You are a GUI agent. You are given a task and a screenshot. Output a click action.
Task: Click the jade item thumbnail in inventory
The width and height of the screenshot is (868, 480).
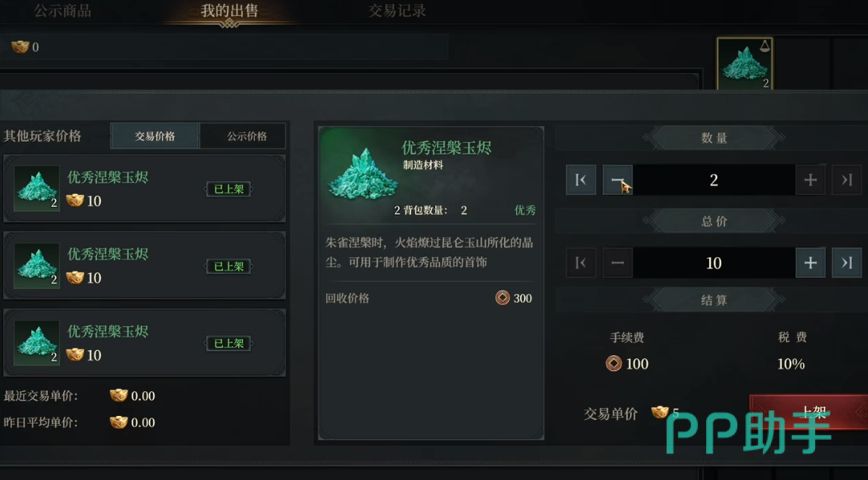[x=745, y=63]
